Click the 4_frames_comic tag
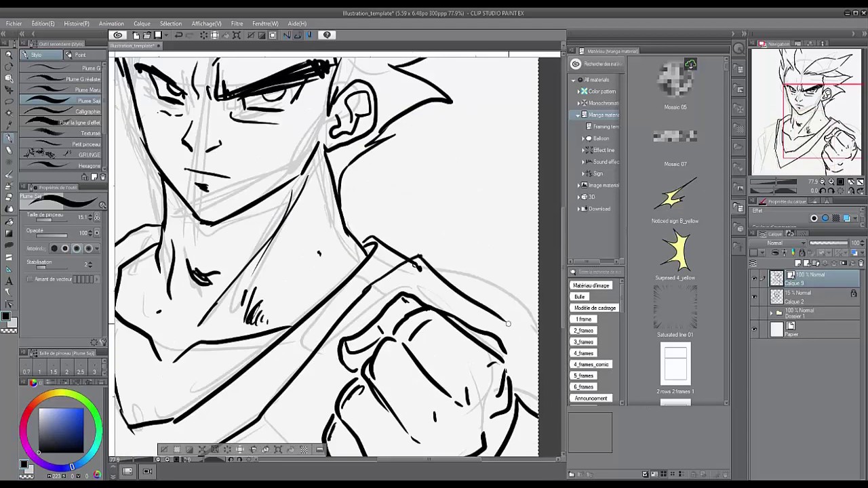The height and width of the screenshot is (488, 868). (592, 365)
